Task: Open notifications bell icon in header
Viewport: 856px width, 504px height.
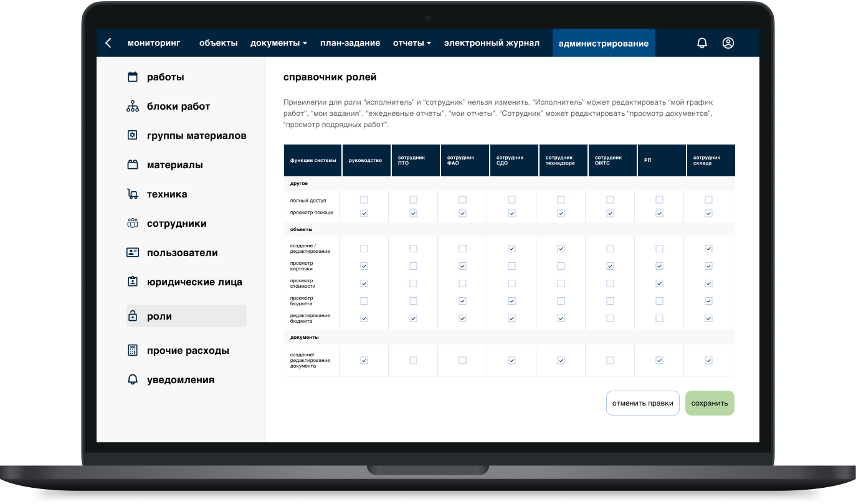Action: 702,43
